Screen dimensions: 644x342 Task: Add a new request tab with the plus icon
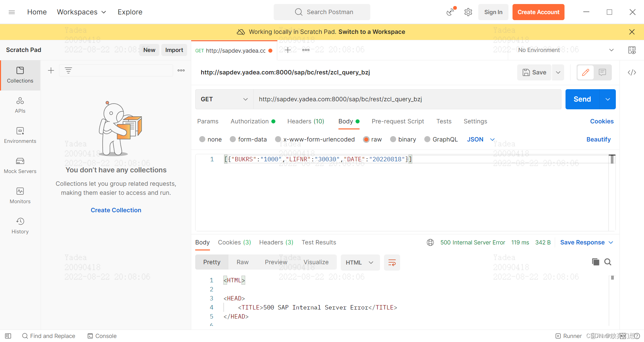[x=288, y=50]
